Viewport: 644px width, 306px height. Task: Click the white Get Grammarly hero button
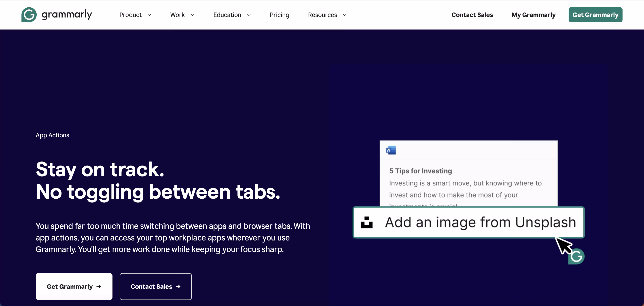click(74, 287)
